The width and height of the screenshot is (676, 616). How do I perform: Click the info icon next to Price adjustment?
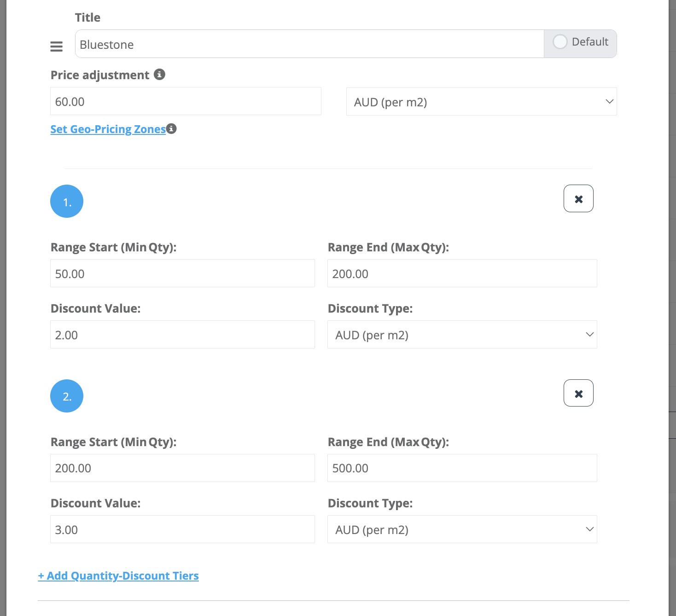point(159,75)
